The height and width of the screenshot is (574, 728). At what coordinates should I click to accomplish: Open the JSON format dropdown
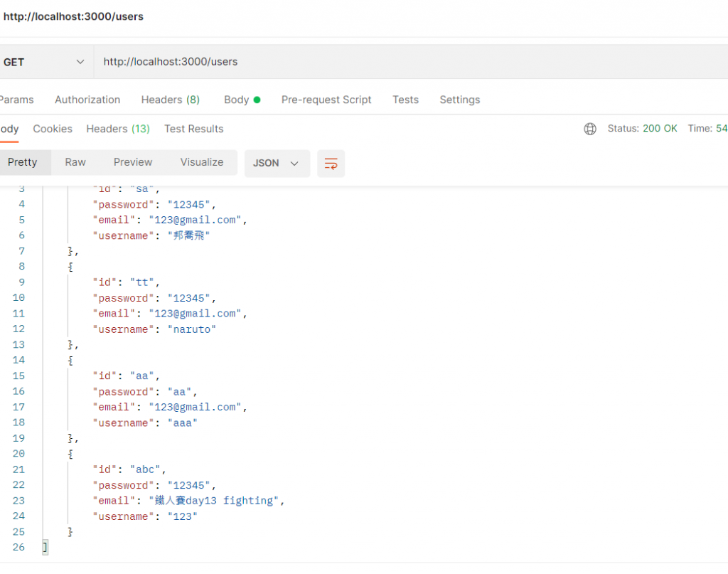pos(277,163)
